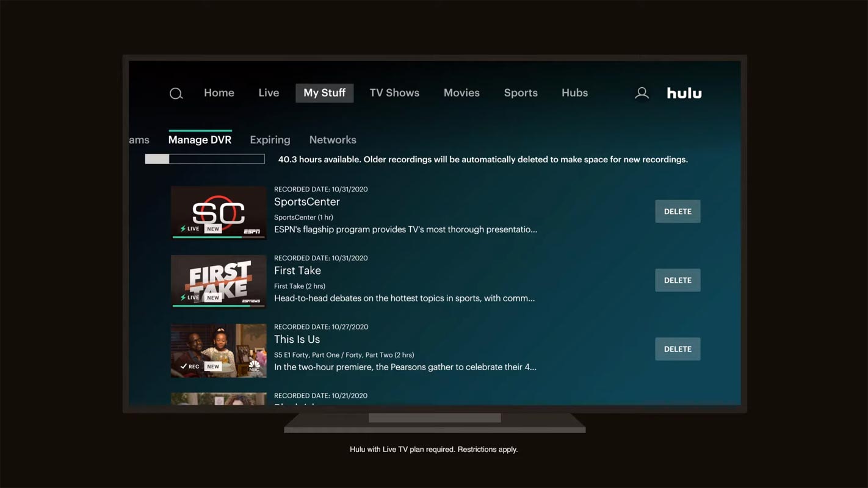Click the LIVE badge on SportsCenter thumbnail
Viewport: 868px width, 488px height.
[x=190, y=229]
